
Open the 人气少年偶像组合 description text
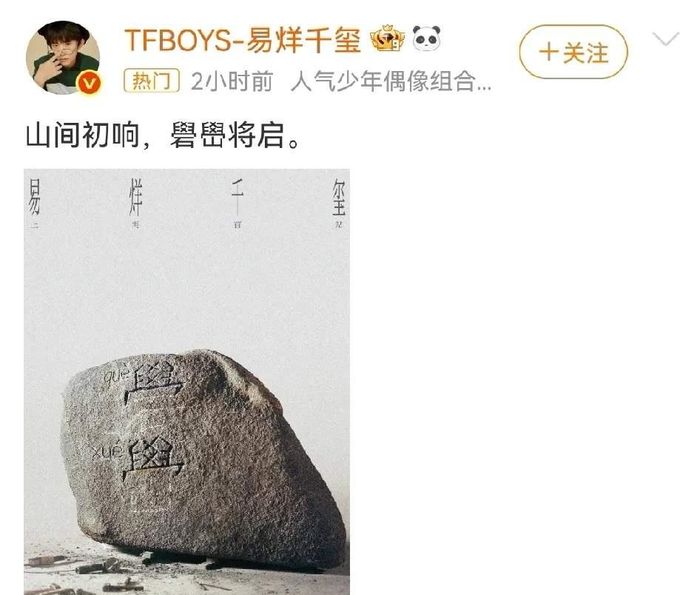pos(391,81)
